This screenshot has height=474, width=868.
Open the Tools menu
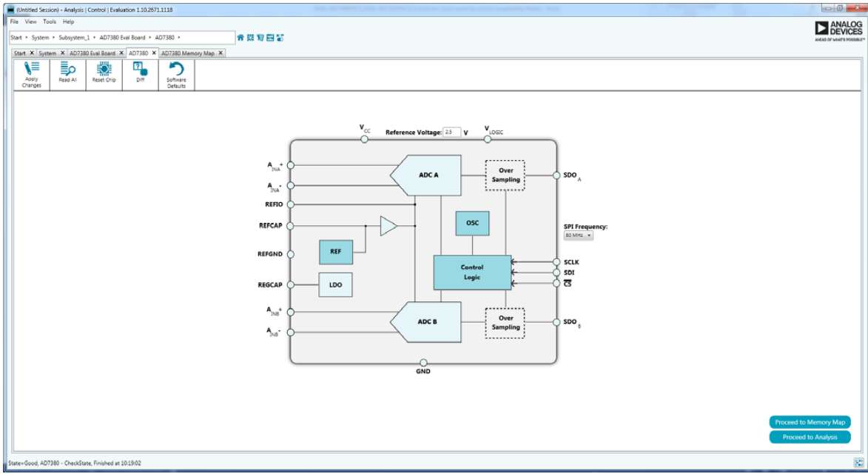pyautogui.click(x=49, y=21)
